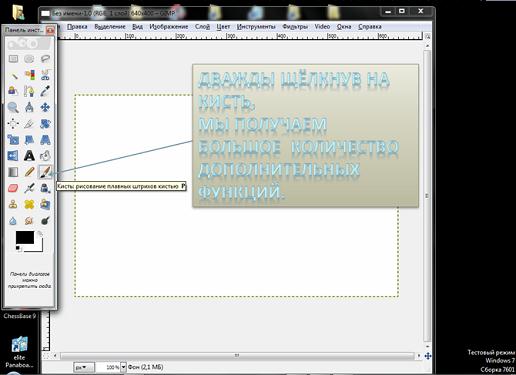Select the Bucket Fill tool
Image resolution: width=516 pixels, height=375 pixels.
[x=45, y=156]
